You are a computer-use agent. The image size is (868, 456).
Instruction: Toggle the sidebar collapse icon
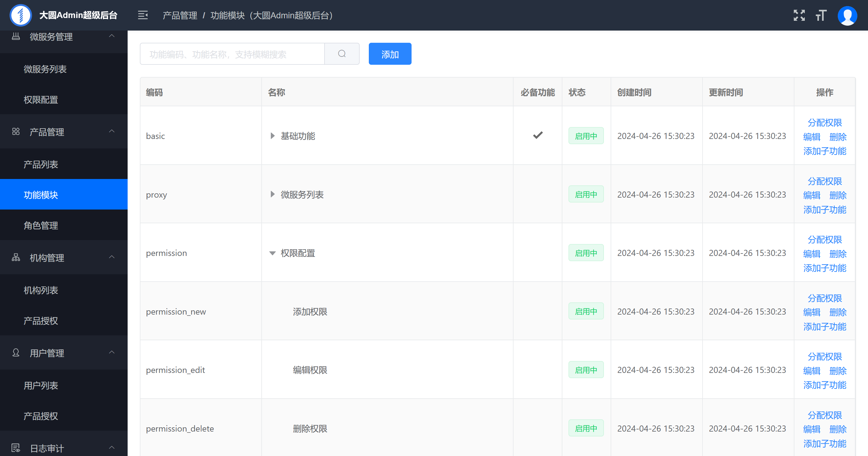coord(143,15)
